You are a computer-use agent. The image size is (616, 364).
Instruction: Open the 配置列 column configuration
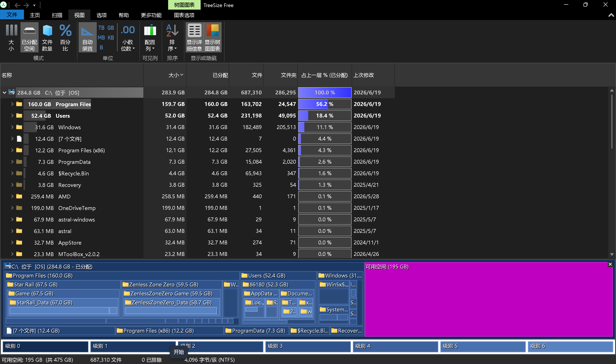tap(150, 37)
